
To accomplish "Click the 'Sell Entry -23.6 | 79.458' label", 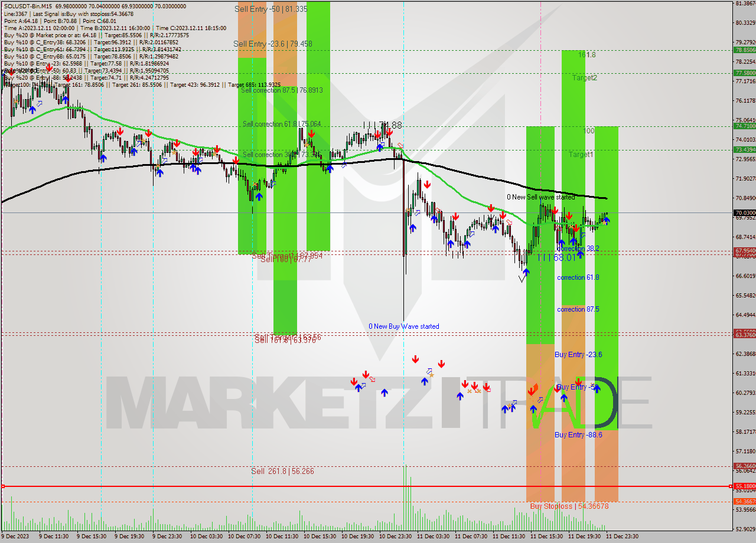I will tap(273, 44).
